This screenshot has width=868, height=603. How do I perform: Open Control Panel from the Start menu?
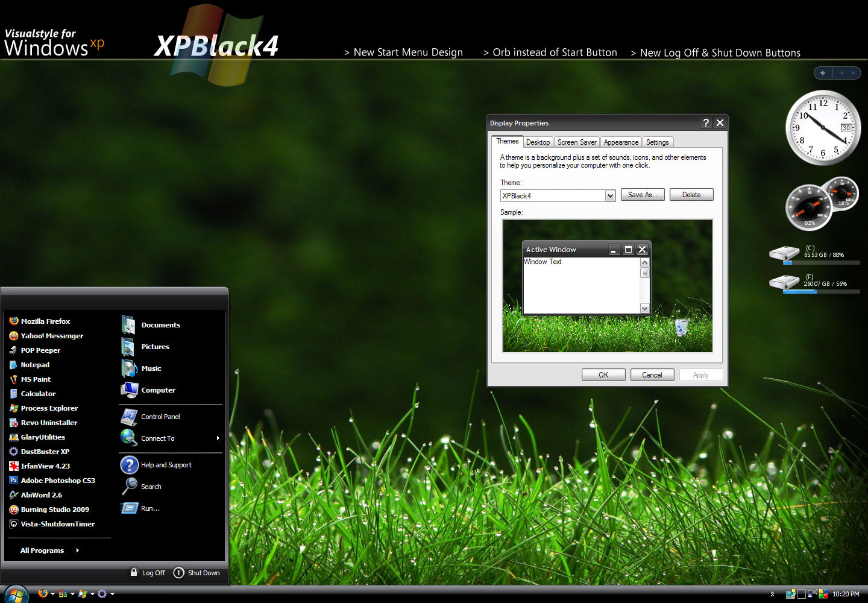click(150, 417)
